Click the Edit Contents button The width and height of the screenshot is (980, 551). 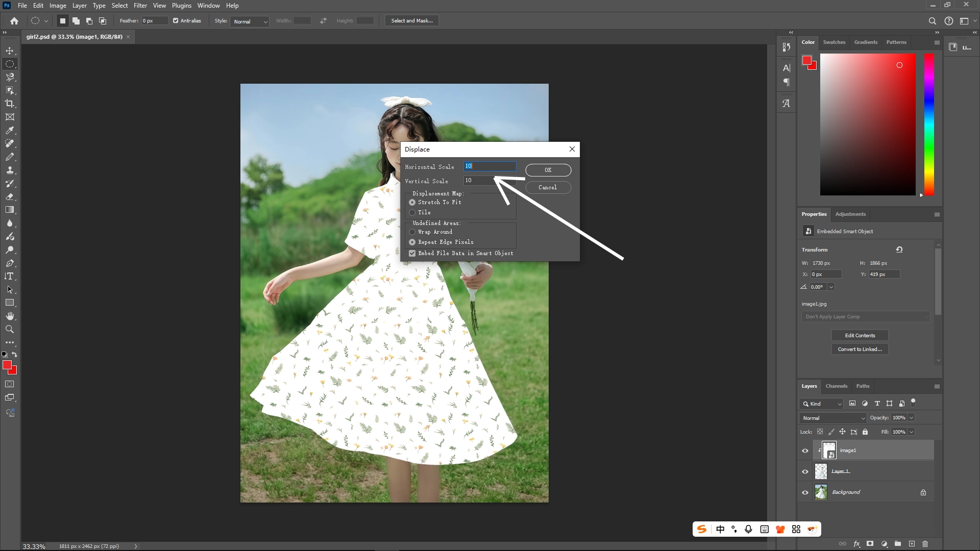click(860, 335)
